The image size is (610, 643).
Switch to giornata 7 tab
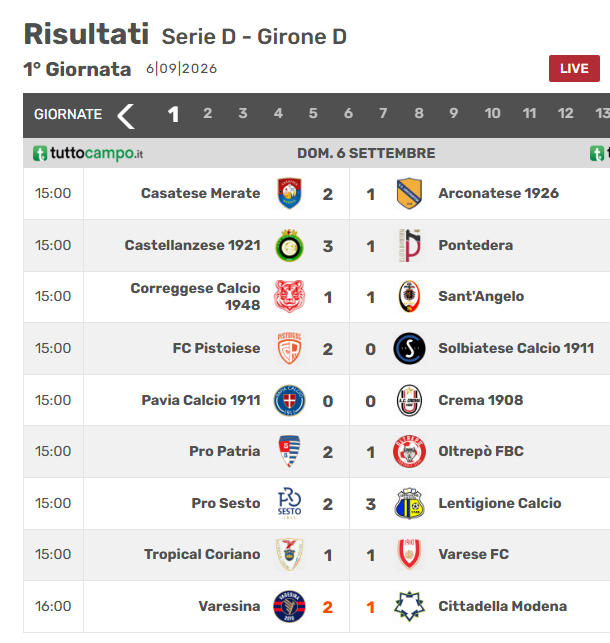[x=383, y=113]
